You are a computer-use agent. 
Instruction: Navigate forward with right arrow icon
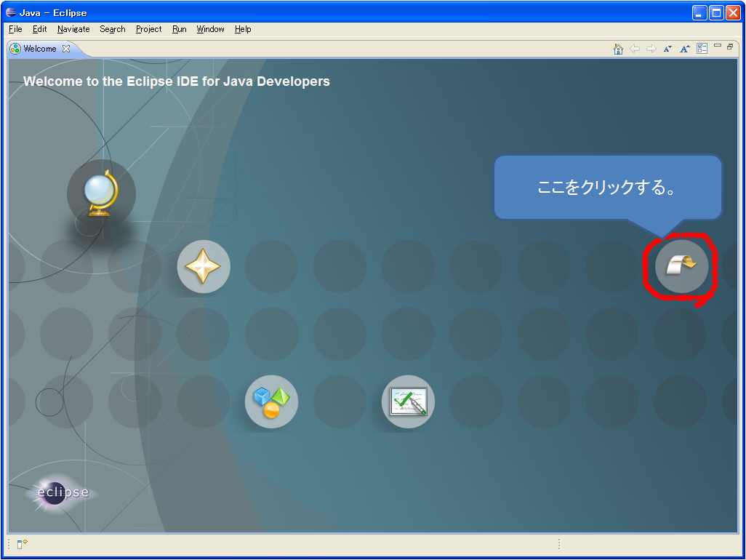tap(651, 49)
